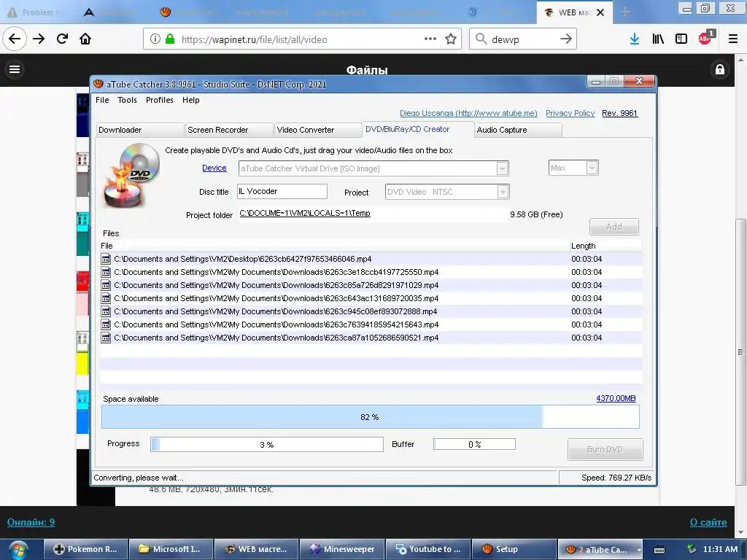
Task: Open the browser home page icon
Action: click(x=85, y=39)
